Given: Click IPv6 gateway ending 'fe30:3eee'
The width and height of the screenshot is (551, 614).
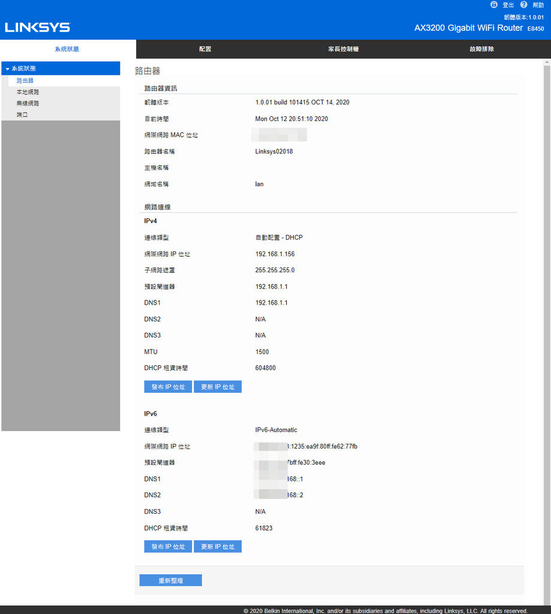Looking at the screenshot, I should [x=289, y=462].
